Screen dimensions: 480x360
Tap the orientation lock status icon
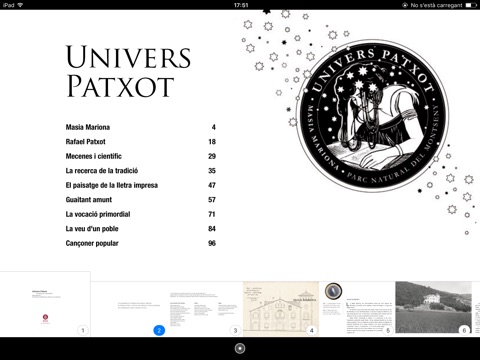coord(405,5)
